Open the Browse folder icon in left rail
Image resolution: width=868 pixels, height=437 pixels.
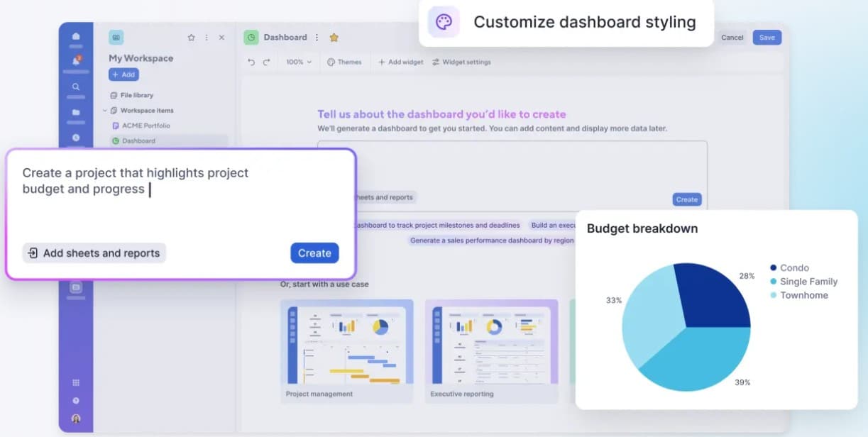click(76, 112)
